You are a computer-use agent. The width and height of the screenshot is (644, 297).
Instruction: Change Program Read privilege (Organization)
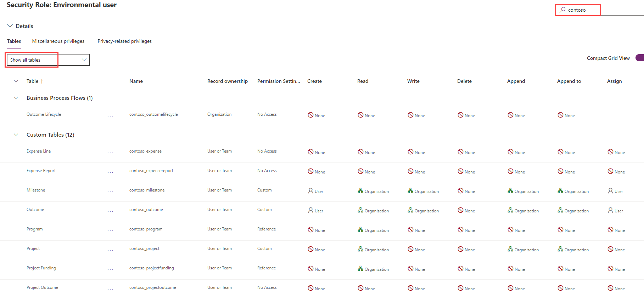click(373, 230)
